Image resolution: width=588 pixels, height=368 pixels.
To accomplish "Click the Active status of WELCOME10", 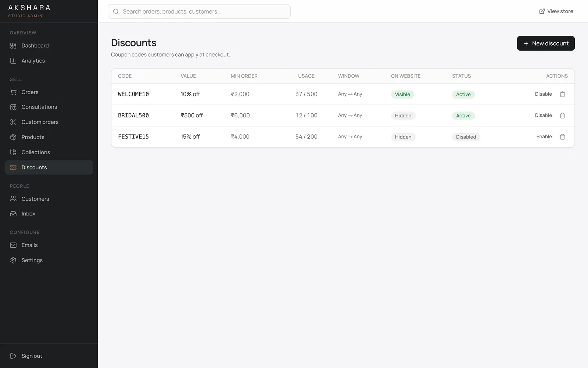I will click(463, 95).
